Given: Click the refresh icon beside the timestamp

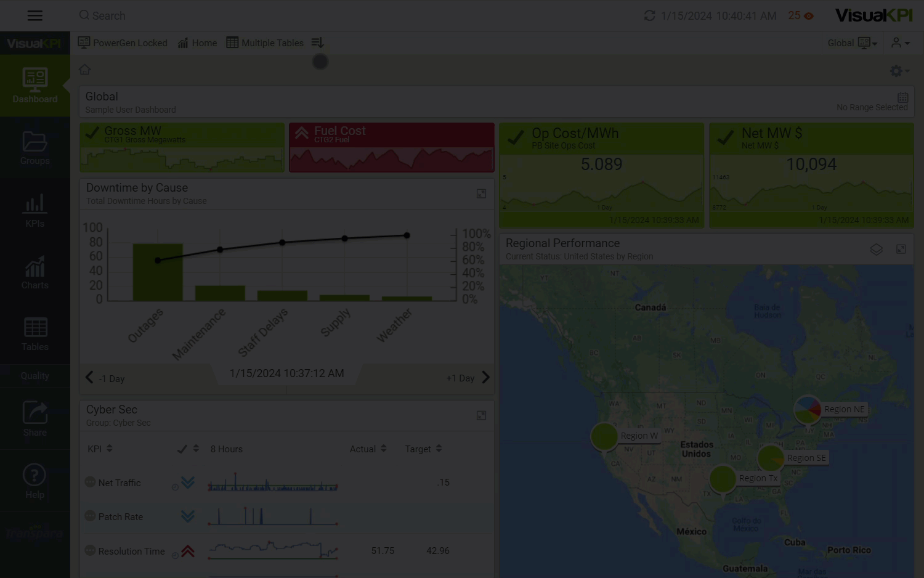Looking at the screenshot, I should [x=649, y=15].
